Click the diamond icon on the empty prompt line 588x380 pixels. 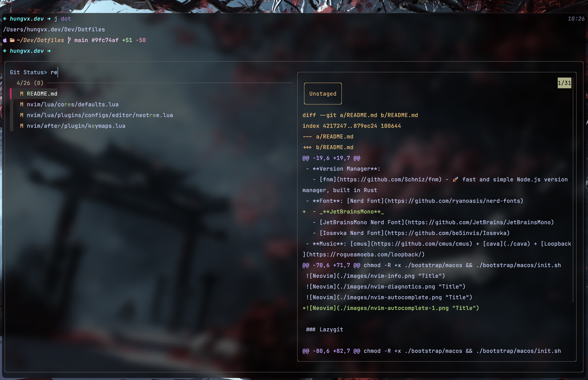pyautogui.click(x=5, y=51)
